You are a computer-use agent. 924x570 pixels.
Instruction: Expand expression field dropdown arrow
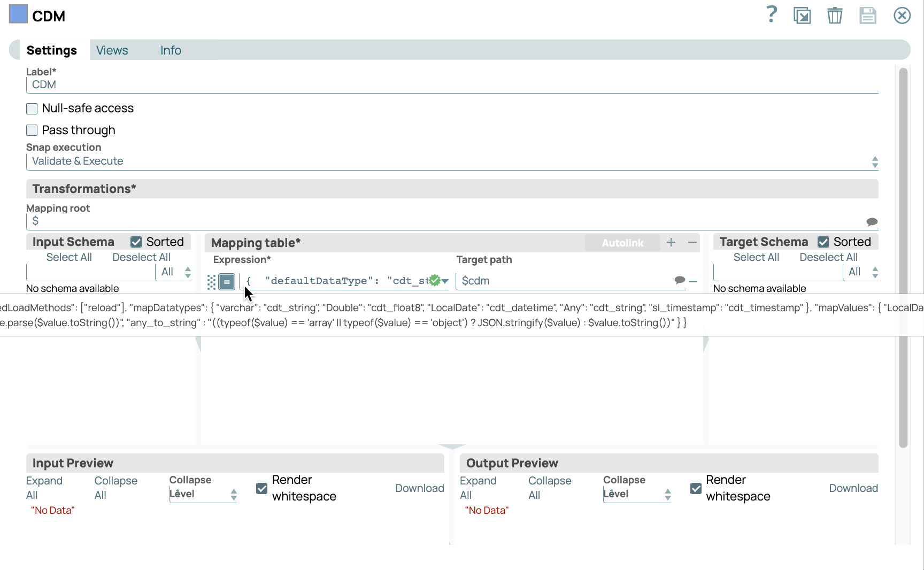[445, 281]
